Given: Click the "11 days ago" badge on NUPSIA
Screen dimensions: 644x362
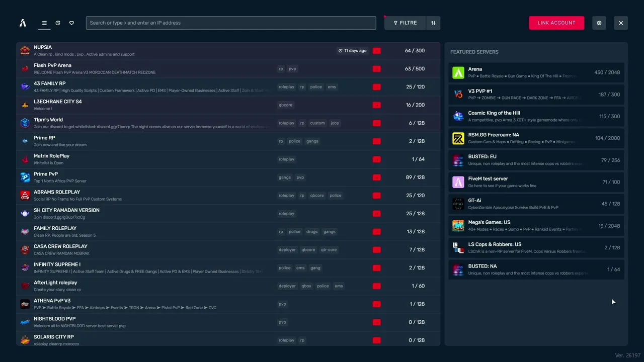Looking at the screenshot, I should [353, 51].
